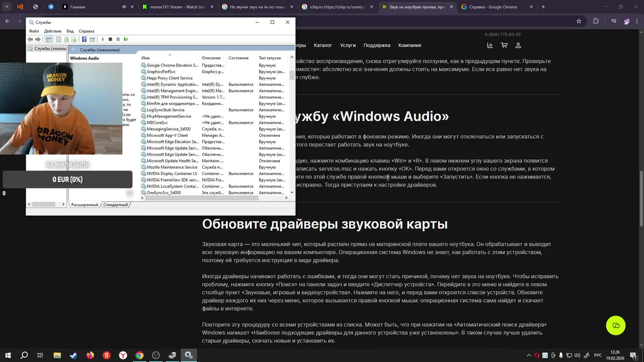
Task: Select the NVIDIA Display Container LS row
Action: (x=214, y=173)
